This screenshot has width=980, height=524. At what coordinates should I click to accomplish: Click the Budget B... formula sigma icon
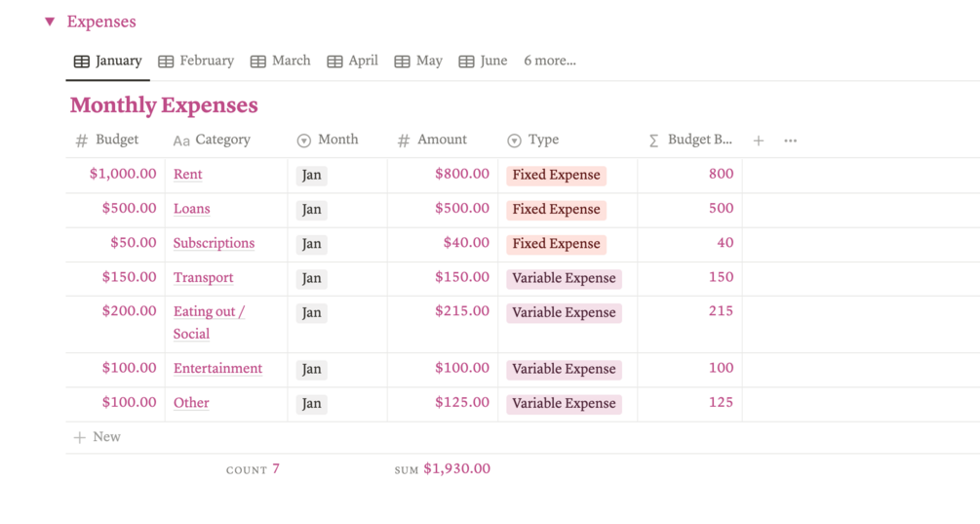653,141
